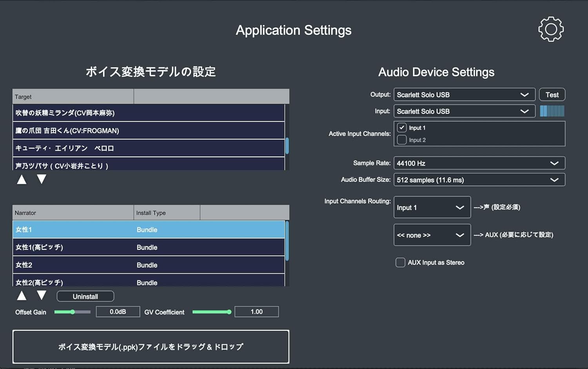Click the Offset Gain 0.0dB value field
588x369 pixels.
[x=118, y=312]
